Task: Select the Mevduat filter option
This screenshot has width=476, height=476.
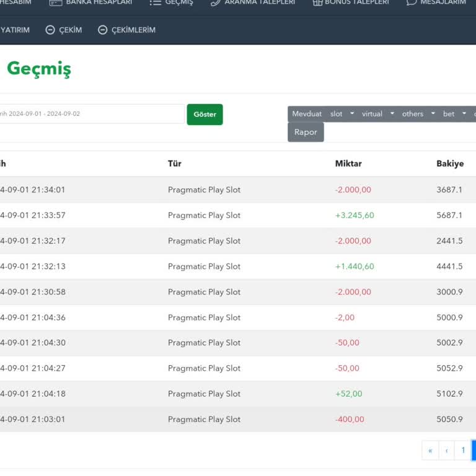Action: click(307, 114)
